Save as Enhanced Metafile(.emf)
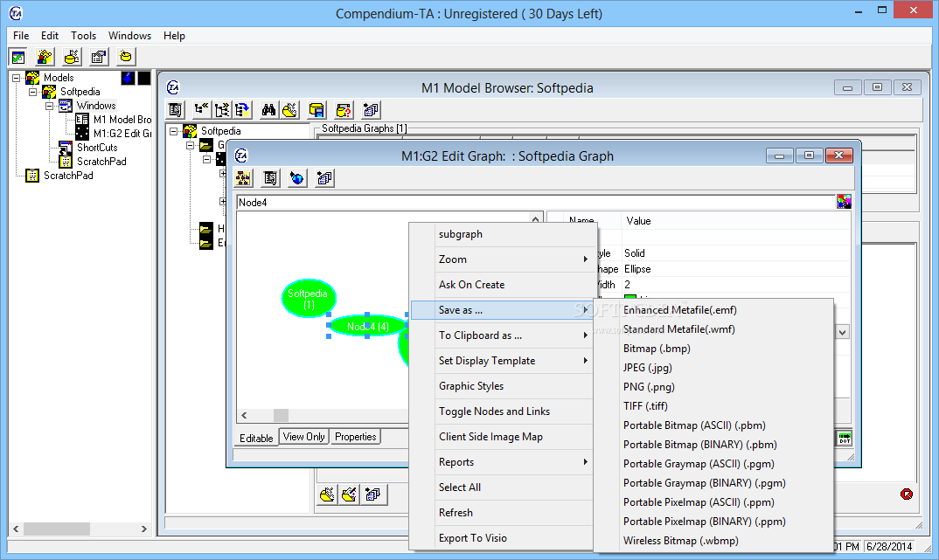Viewport: 939px width, 560px height. [713, 310]
